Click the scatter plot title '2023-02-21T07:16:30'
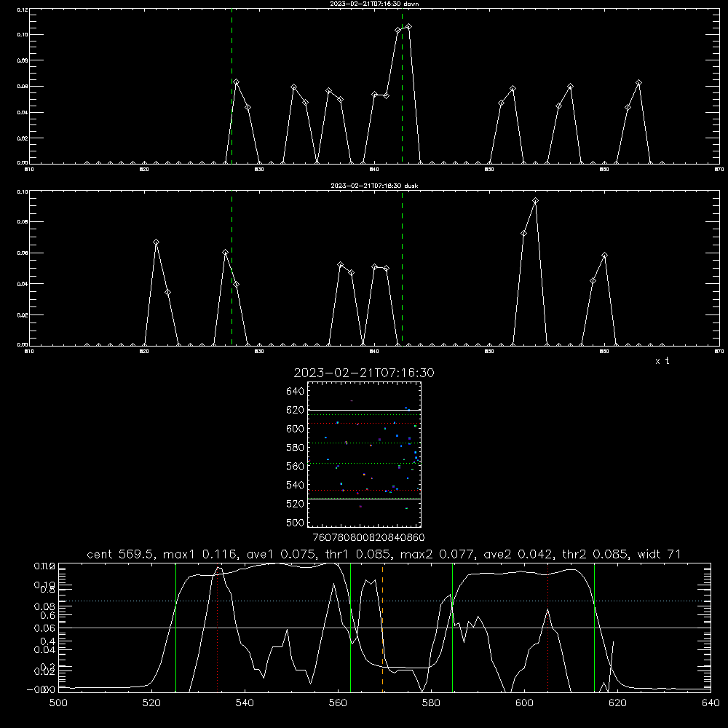The image size is (728, 728). 364,373
